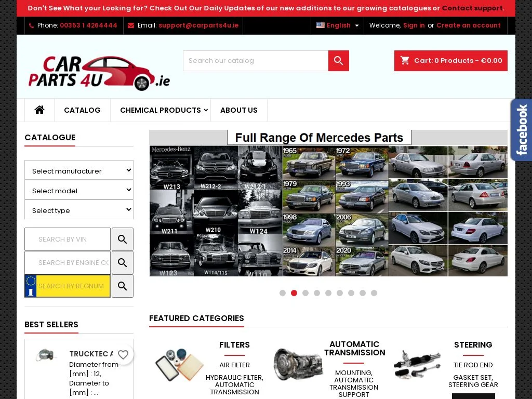The height and width of the screenshot is (399, 532).
Task: Focus the SEARCH BY ENGINE CODE field
Action: 68,262
